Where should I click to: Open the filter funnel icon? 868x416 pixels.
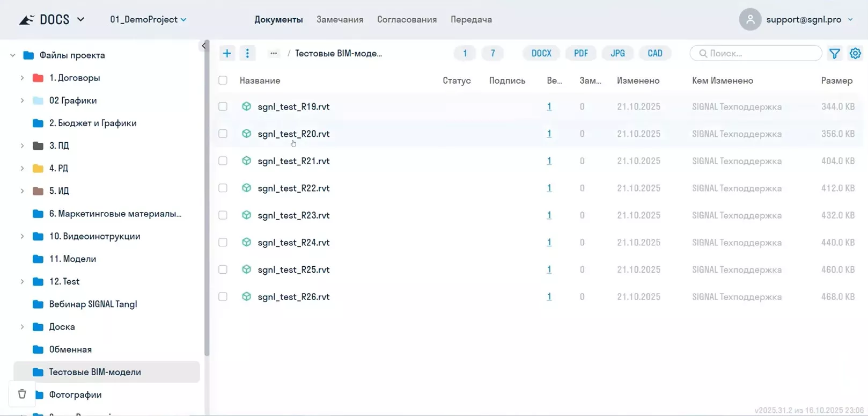[834, 53]
